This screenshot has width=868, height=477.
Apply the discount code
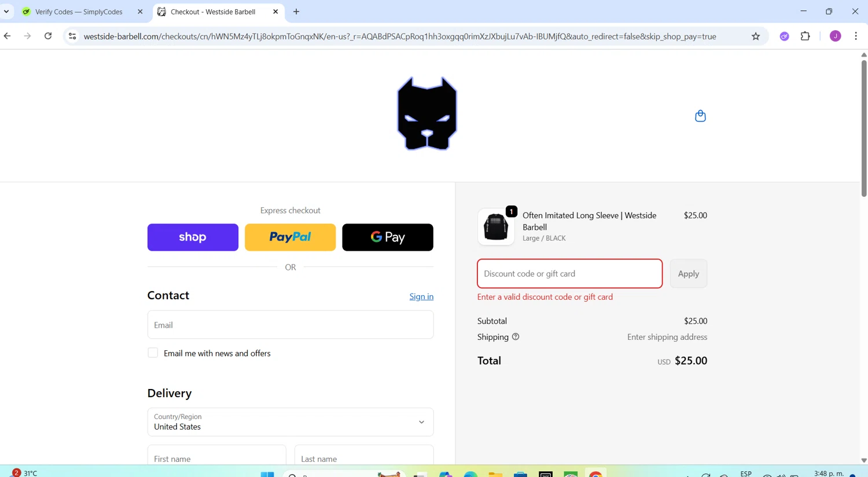[x=689, y=274]
